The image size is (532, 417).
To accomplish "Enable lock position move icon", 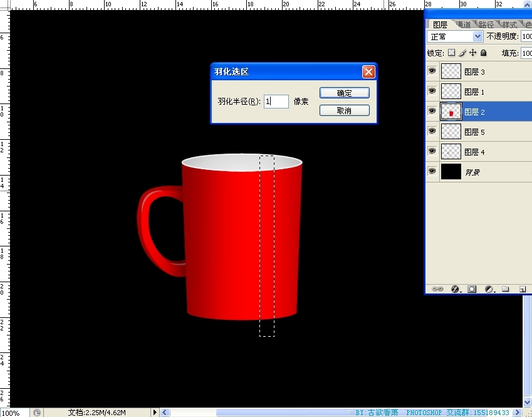I will (x=473, y=53).
